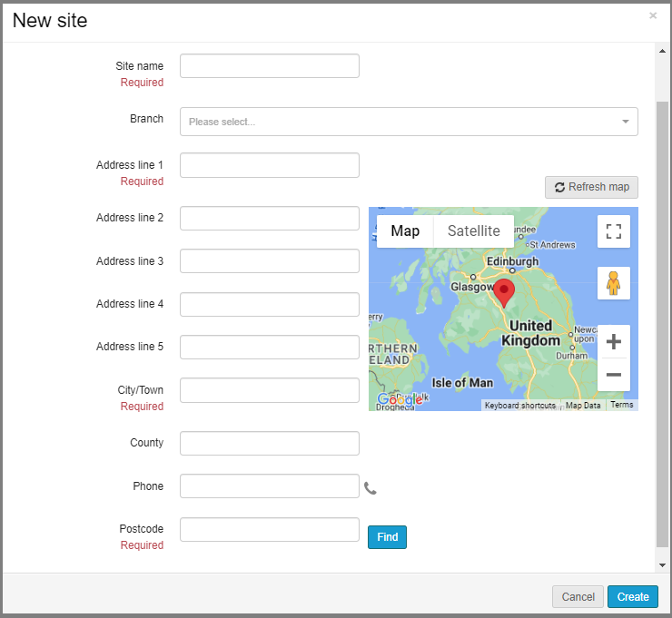Focus the City/Town field
Image resolution: width=672 pixels, height=618 pixels.
[x=270, y=390]
